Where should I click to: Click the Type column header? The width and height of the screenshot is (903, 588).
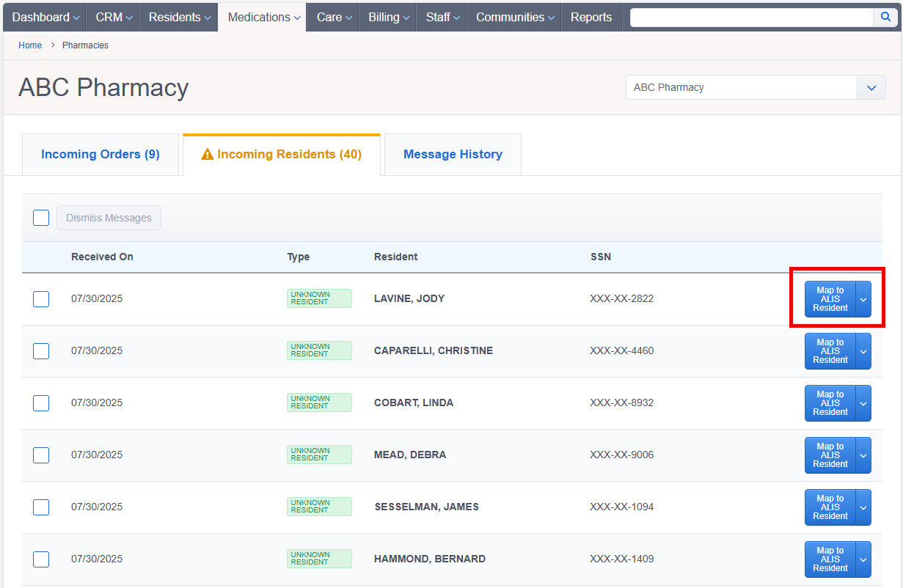[298, 257]
